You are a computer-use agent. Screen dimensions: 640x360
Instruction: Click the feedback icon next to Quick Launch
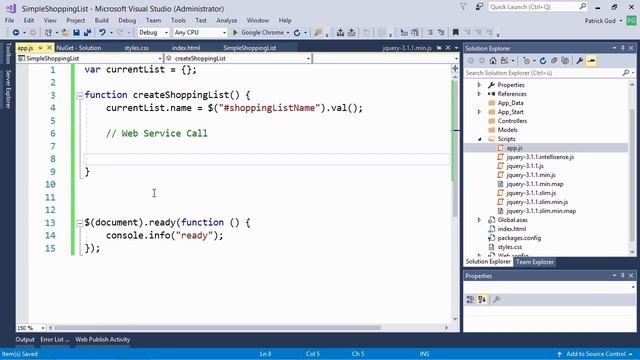[479, 7]
